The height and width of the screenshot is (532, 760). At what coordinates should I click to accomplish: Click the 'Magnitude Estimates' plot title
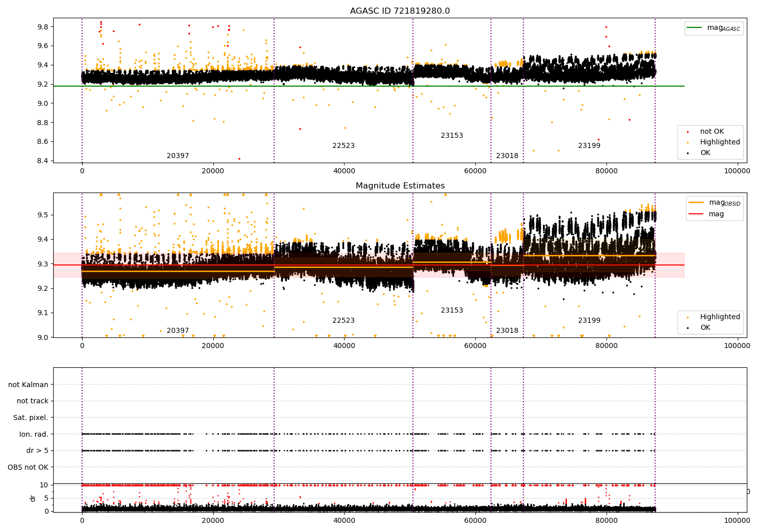click(400, 186)
